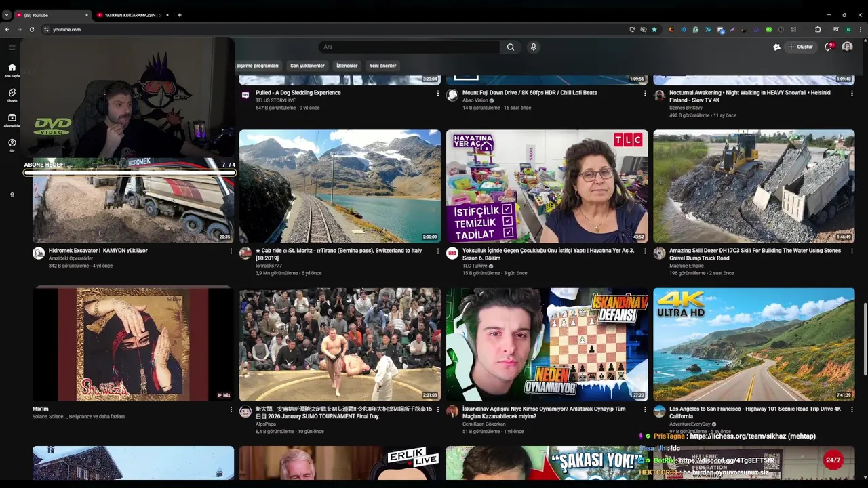Open Chrome extensions puzzle icon
Image resolution: width=868 pixels, height=488 pixels.
pos(818,29)
